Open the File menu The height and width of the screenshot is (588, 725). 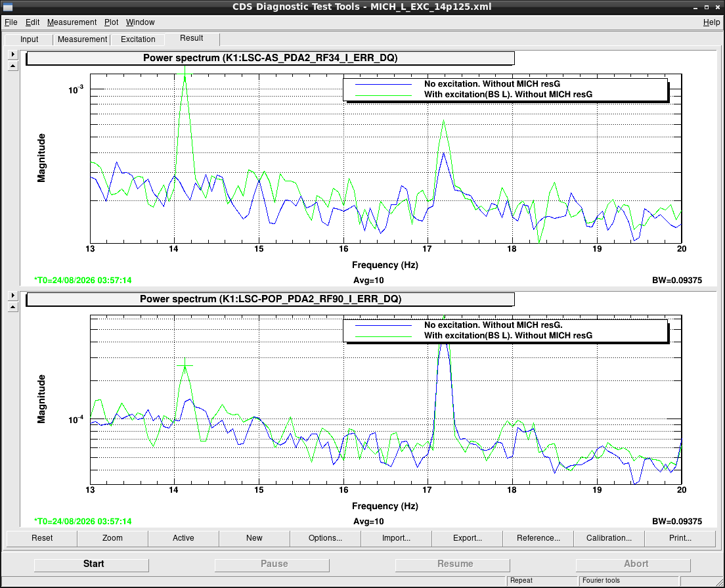click(11, 22)
